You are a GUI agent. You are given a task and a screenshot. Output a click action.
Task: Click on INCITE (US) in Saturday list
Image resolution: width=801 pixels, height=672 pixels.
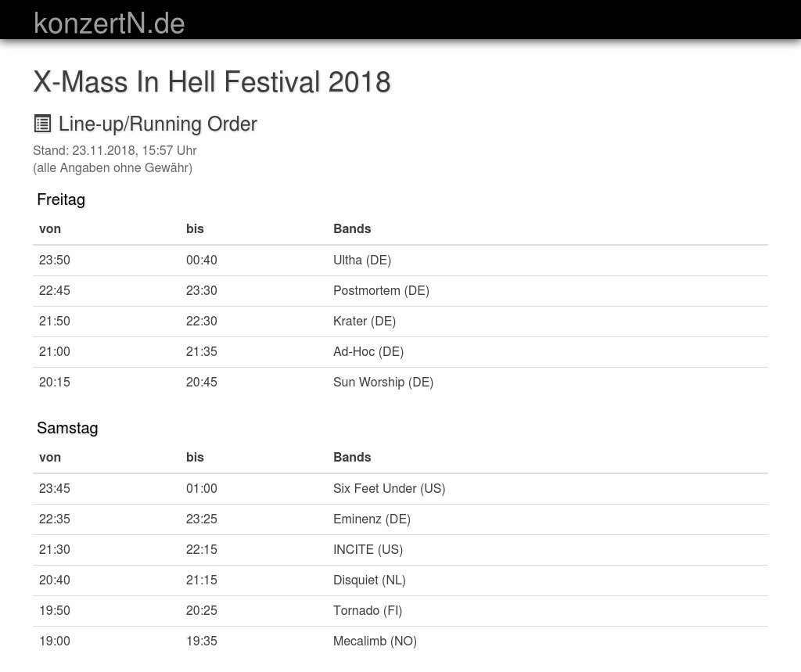coord(368,550)
